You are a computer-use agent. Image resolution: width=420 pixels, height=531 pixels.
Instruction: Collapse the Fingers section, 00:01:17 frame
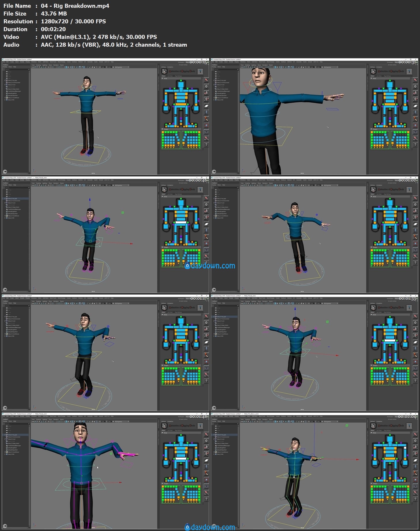click(163, 366)
